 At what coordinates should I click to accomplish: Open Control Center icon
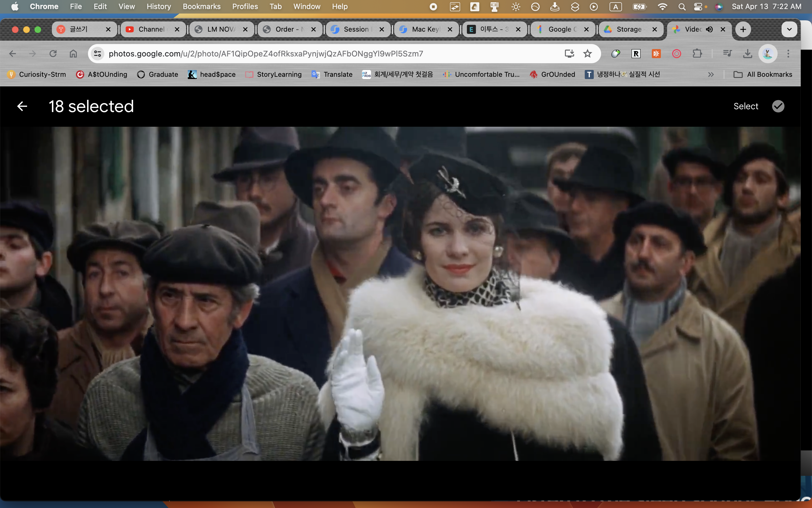coord(698,6)
